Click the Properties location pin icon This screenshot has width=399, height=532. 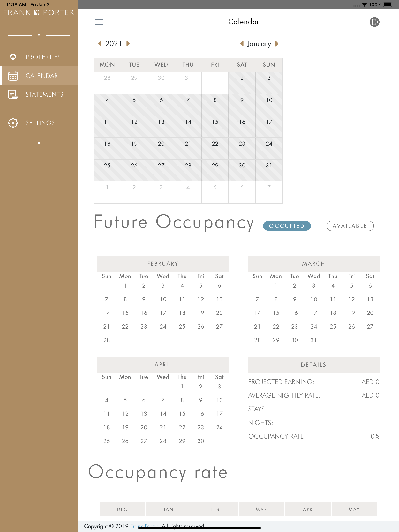pyautogui.click(x=13, y=57)
